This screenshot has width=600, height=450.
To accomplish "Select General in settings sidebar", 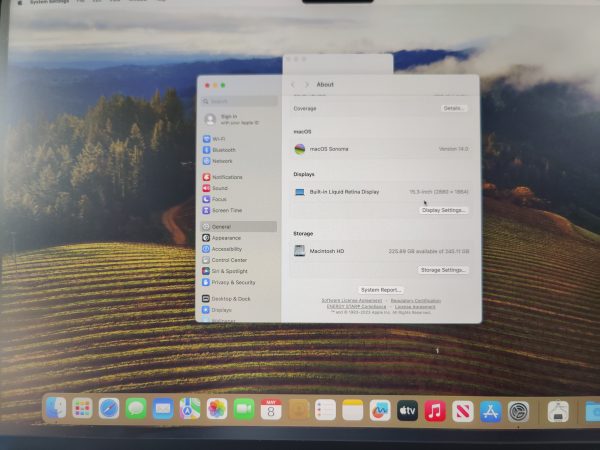I will tap(238, 227).
